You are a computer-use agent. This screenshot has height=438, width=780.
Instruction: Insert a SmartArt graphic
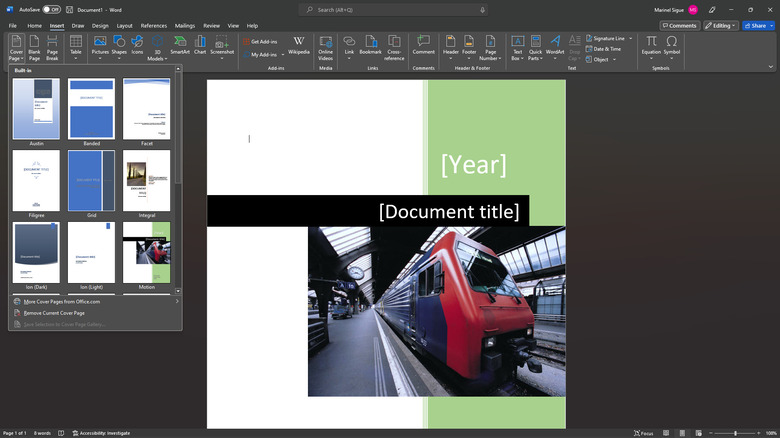(180, 45)
